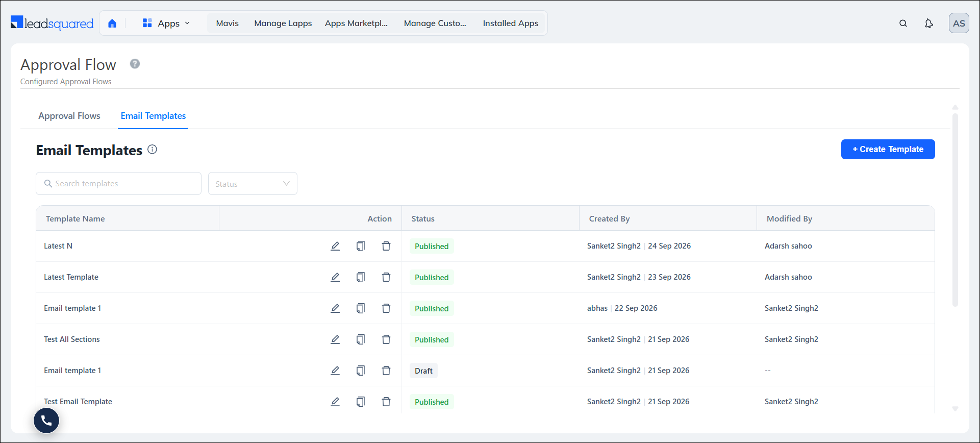980x443 pixels.
Task: Clone the Test All Sections template
Action: (361, 339)
